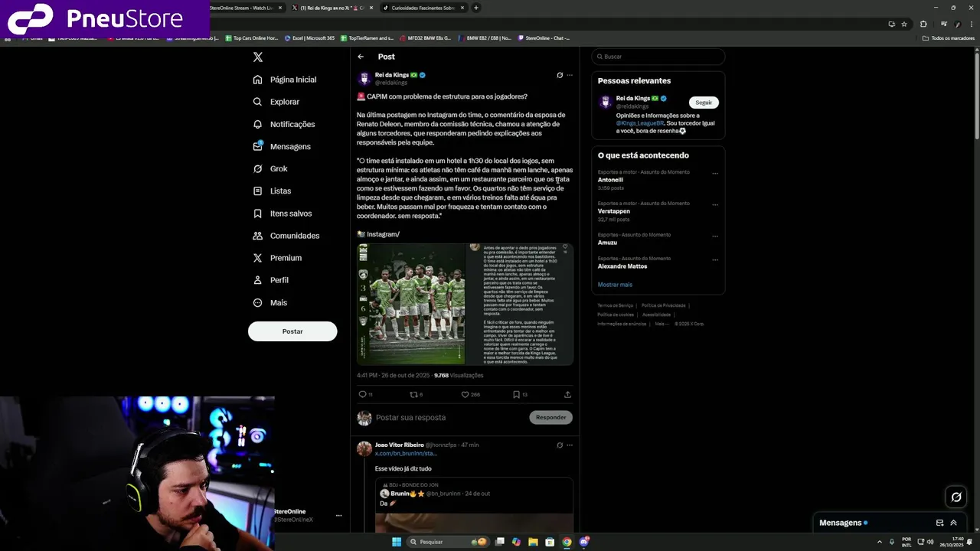
Task: Open a new browser tab
Action: (x=476, y=8)
